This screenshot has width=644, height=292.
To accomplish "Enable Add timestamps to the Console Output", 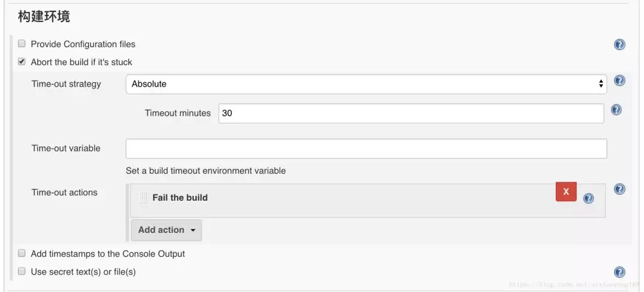I will point(22,253).
